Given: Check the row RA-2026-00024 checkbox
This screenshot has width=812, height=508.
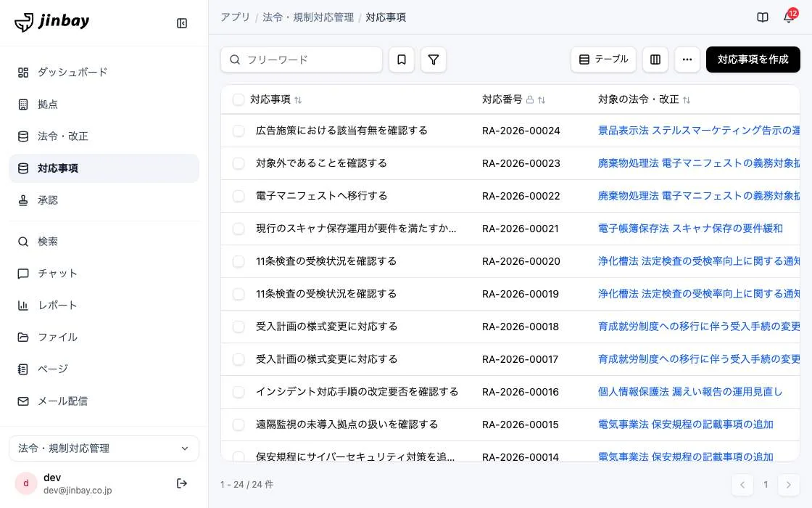Looking at the screenshot, I should [239, 131].
